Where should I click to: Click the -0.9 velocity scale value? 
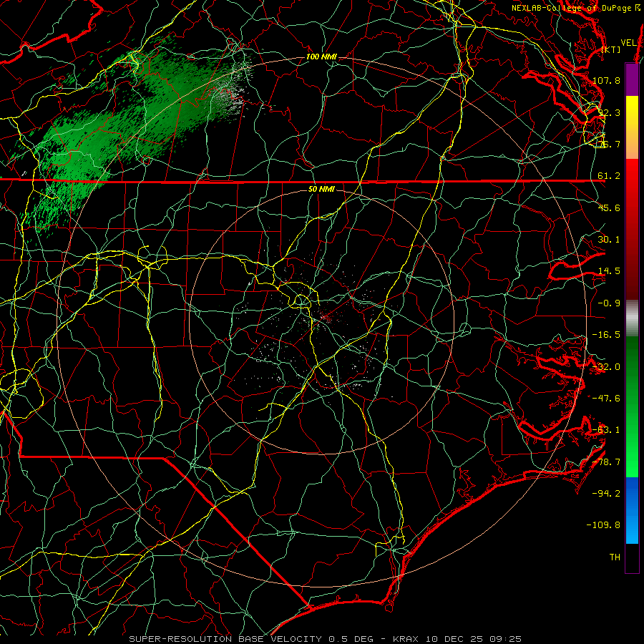tap(609, 303)
